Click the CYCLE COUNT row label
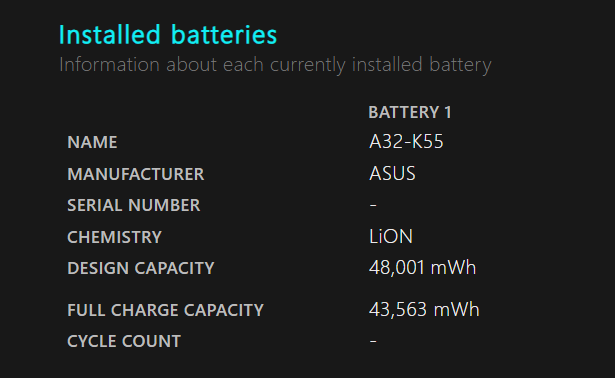This screenshot has height=378, width=615. point(124,341)
